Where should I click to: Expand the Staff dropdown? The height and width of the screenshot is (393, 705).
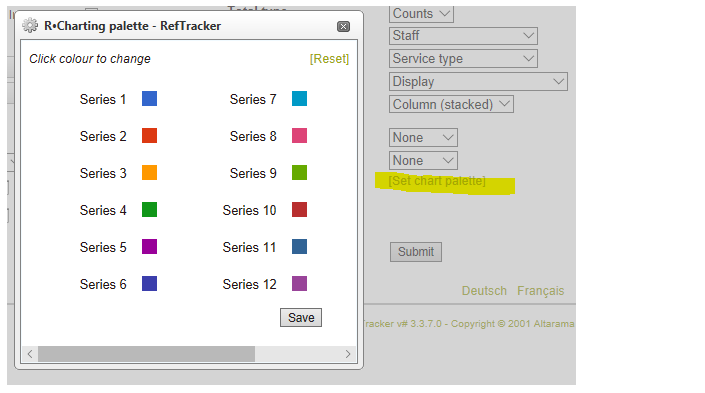tap(463, 36)
